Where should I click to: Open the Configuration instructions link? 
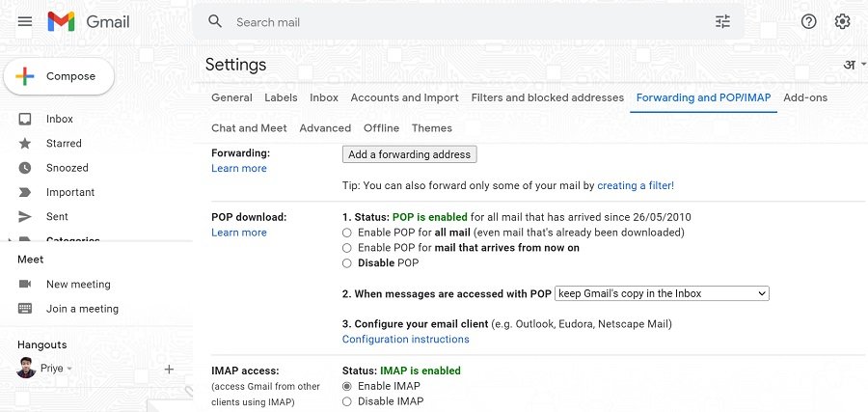point(405,340)
